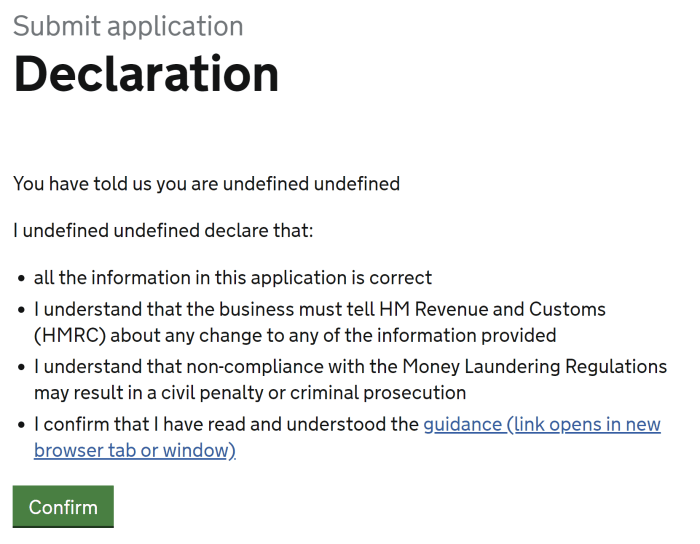Click the bullet point before 'non-compliance' item
This screenshot has width=700, height=544.
pyautogui.click(x=21, y=367)
